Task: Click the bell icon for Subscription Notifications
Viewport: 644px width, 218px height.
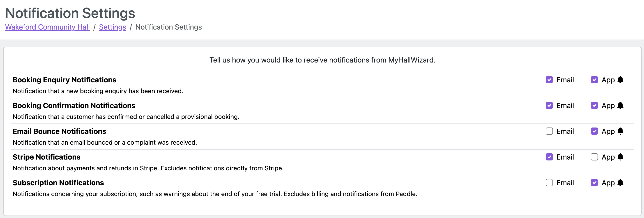Action: [620, 183]
